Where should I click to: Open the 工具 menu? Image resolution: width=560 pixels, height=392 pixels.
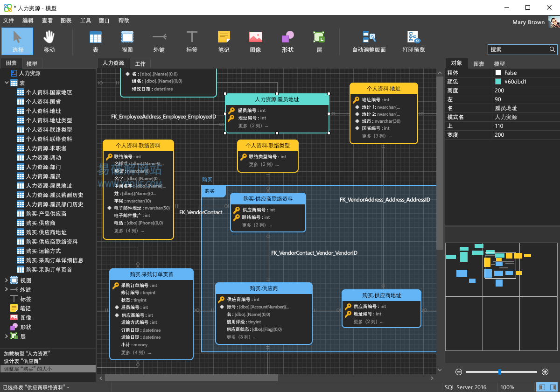click(x=85, y=21)
